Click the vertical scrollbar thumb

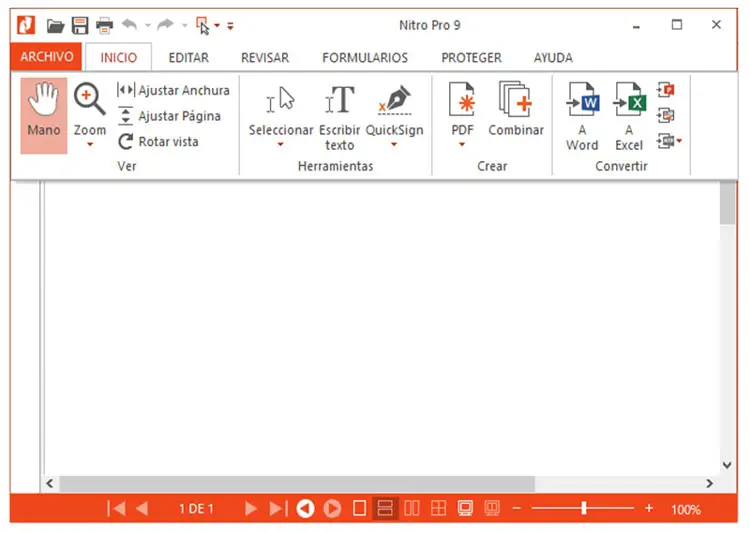click(x=728, y=203)
